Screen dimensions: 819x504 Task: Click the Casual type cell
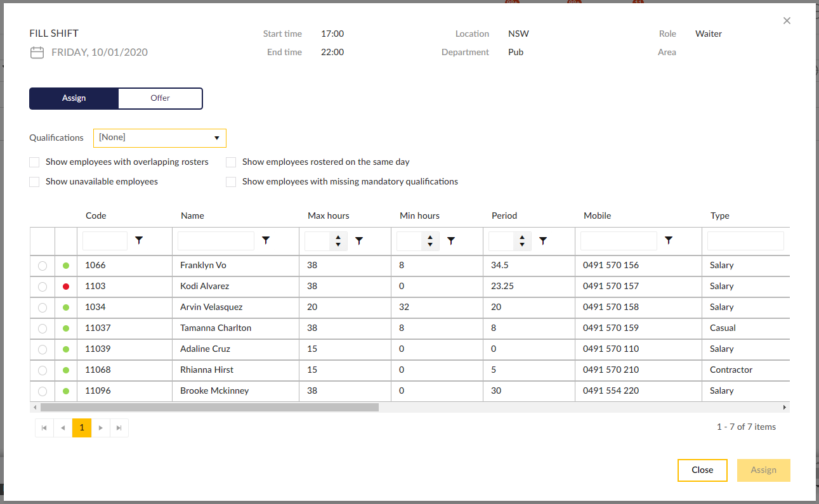point(723,328)
